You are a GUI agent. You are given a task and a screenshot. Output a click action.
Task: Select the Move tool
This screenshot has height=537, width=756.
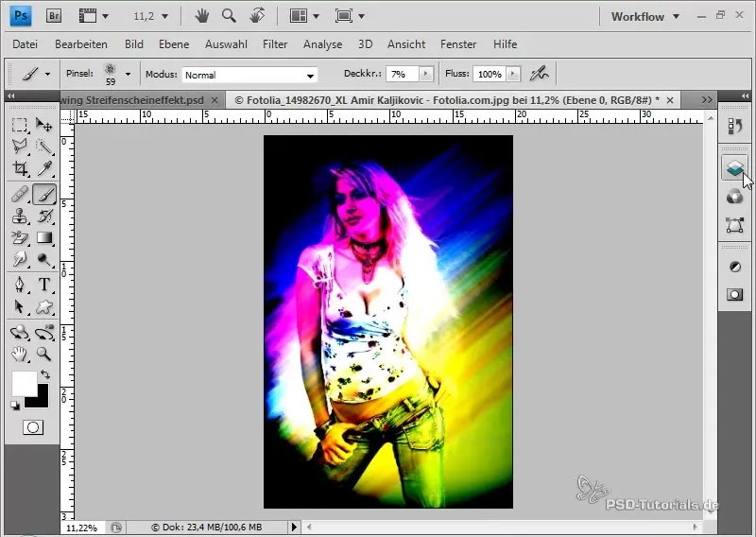click(x=44, y=126)
